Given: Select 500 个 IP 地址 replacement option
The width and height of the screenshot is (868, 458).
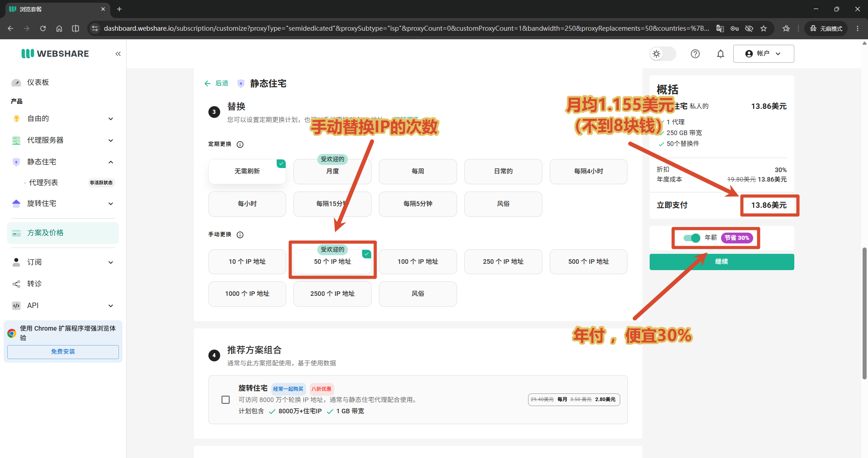Looking at the screenshot, I should point(589,262).
